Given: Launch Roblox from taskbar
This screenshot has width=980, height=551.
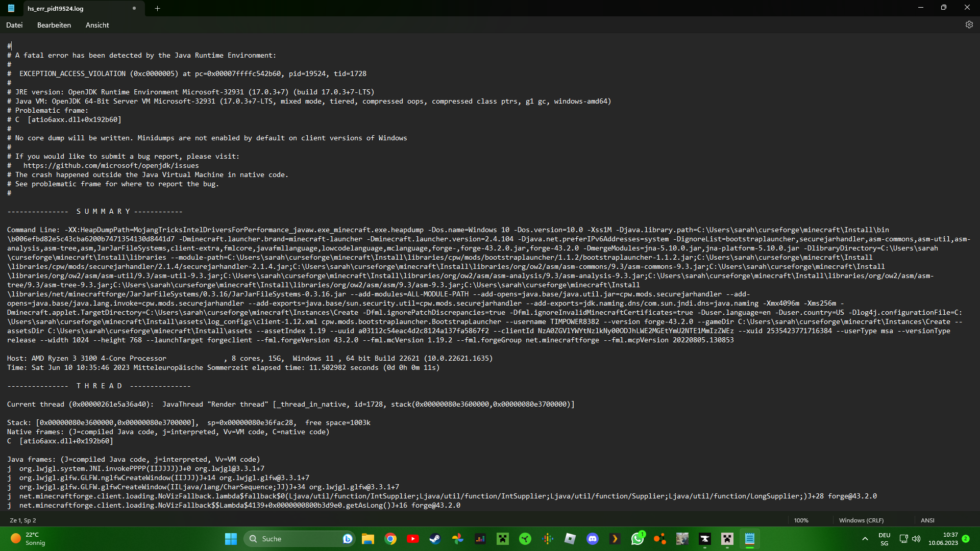Looking at the screenshot, I should [x=570, y=539].
